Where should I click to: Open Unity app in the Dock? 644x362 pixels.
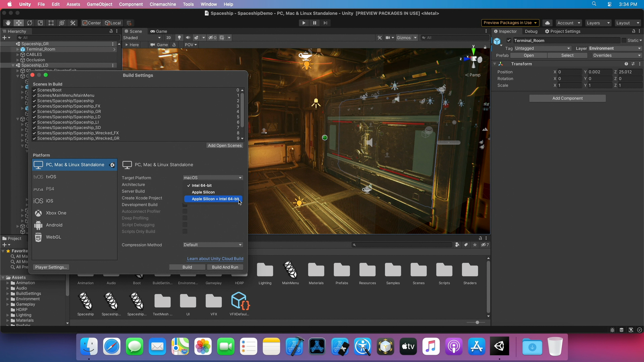click(x=499, y=346)
